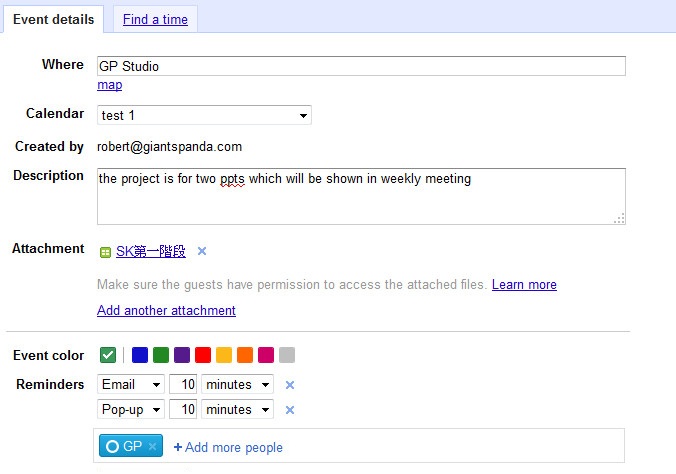Remove the GP circle with its X
The width and height of the screenshot is (676, 474).
coord(153,446)
